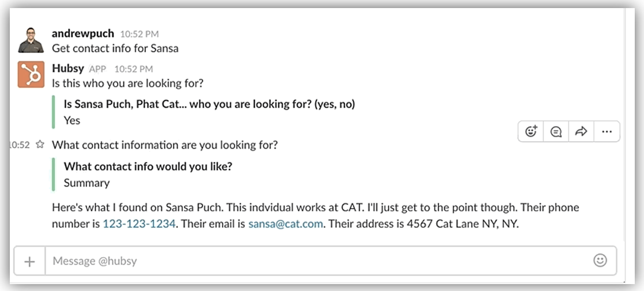This screenshot has height=291, width=644.
Task: Click the plus attachment button
Action: pyautogui.click(x=29, y=261)
